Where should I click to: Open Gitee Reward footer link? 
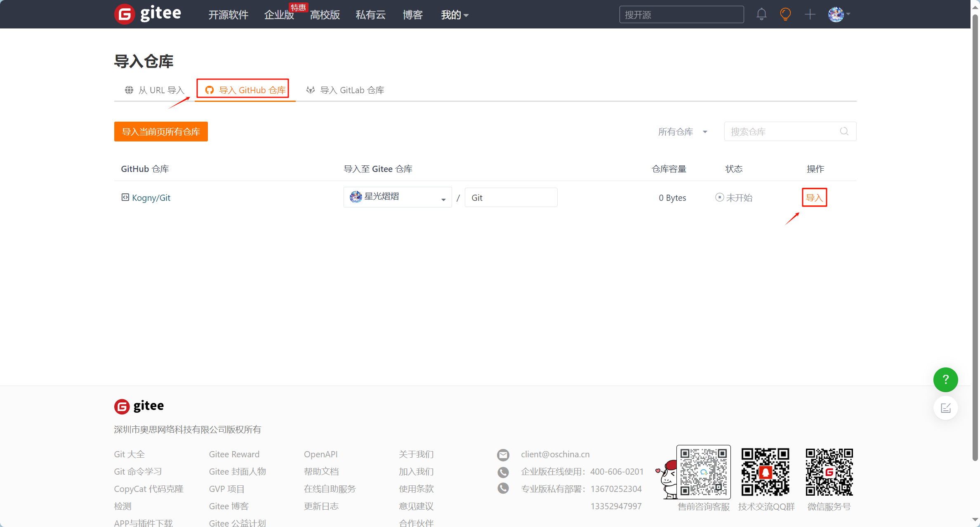pyautogui.click(x=234, y=454)
